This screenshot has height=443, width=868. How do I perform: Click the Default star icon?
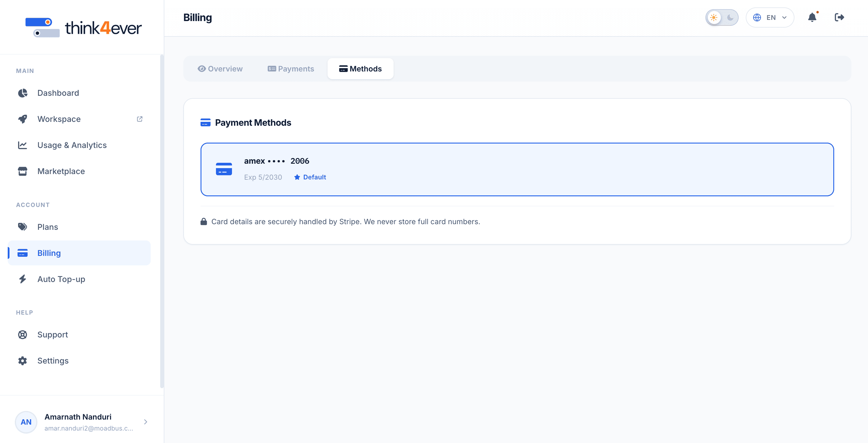click(x=297, y=177)
